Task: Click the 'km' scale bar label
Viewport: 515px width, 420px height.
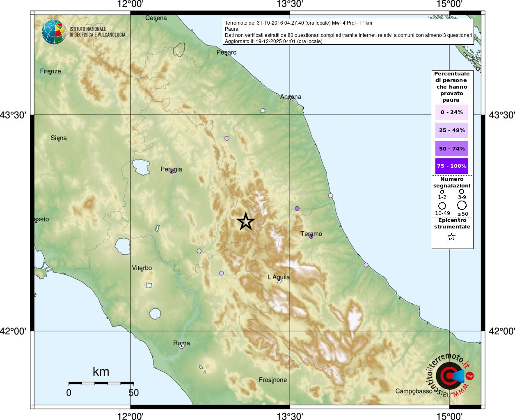Action: (101, 372)
